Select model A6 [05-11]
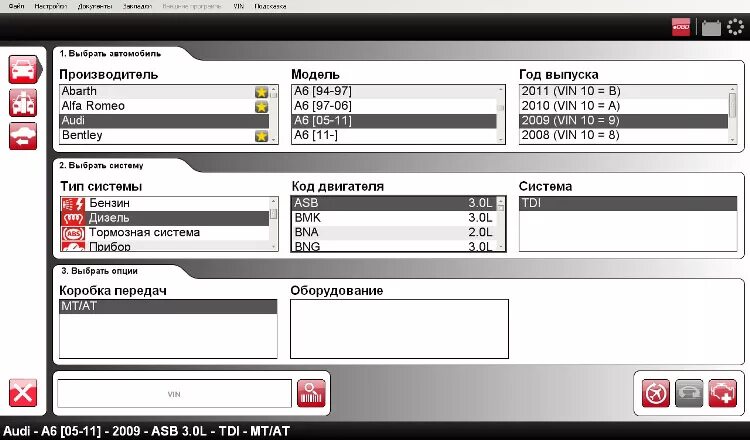 394,121
